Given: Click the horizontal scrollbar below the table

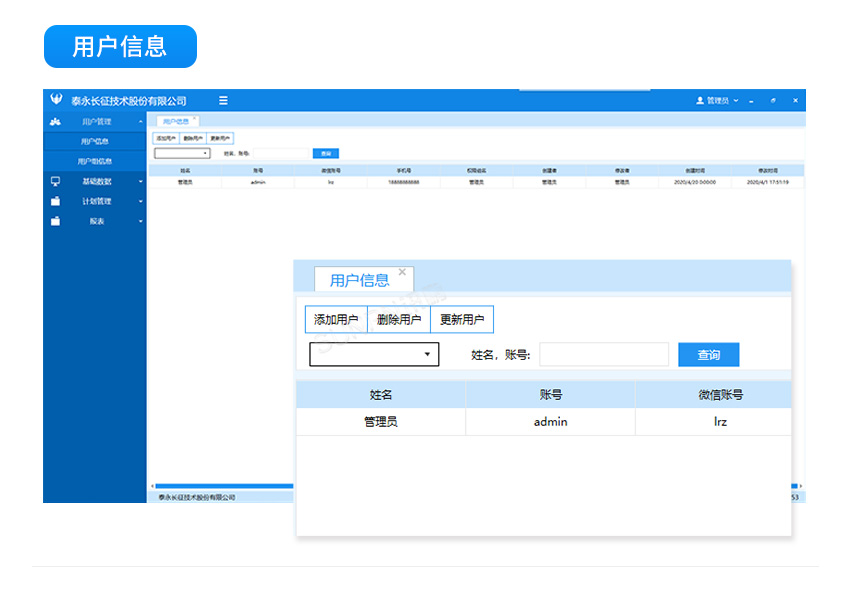Looking at the screenshot, I should [222, 486].
